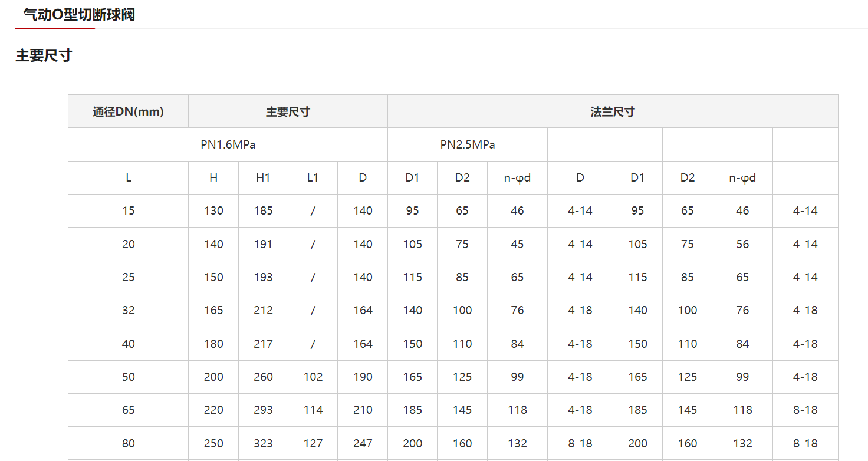This screenshot has width=868, height=461.
Task: Click the value 217 in the table
Action: coord(263,344)
